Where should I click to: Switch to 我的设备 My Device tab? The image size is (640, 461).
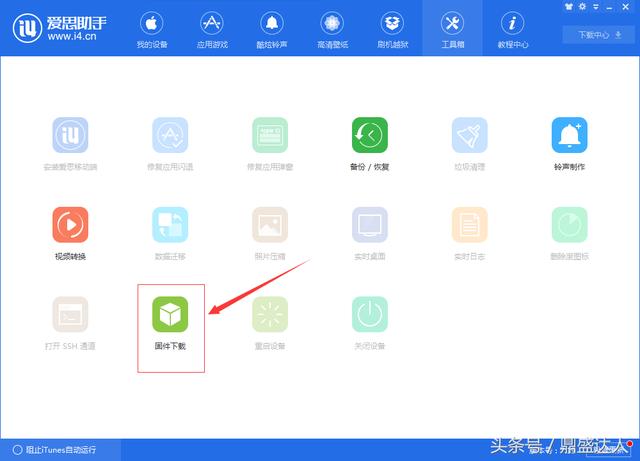[x=152, y=29]
